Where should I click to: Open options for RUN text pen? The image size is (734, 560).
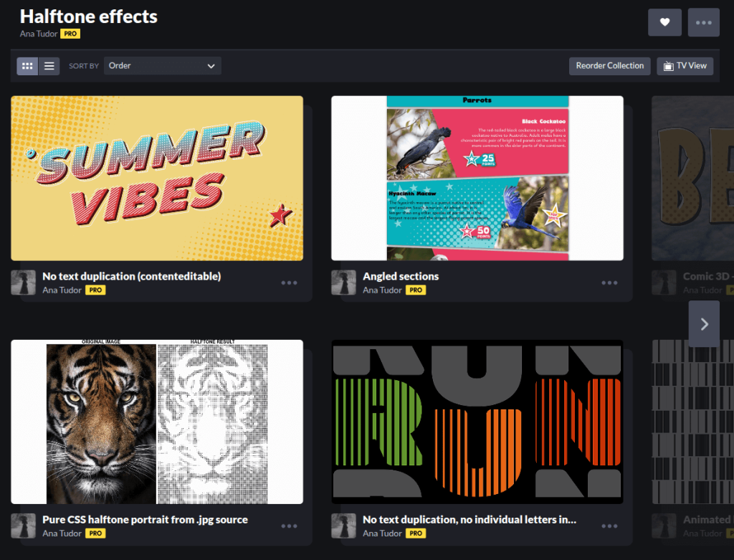[609, 526]
